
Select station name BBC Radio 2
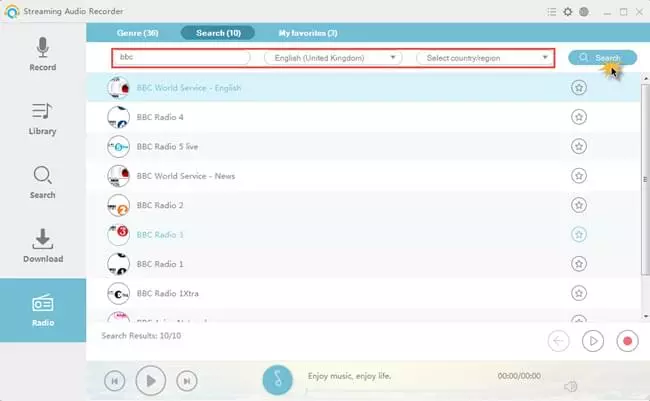pyautogui.click(x=160, y=206)
